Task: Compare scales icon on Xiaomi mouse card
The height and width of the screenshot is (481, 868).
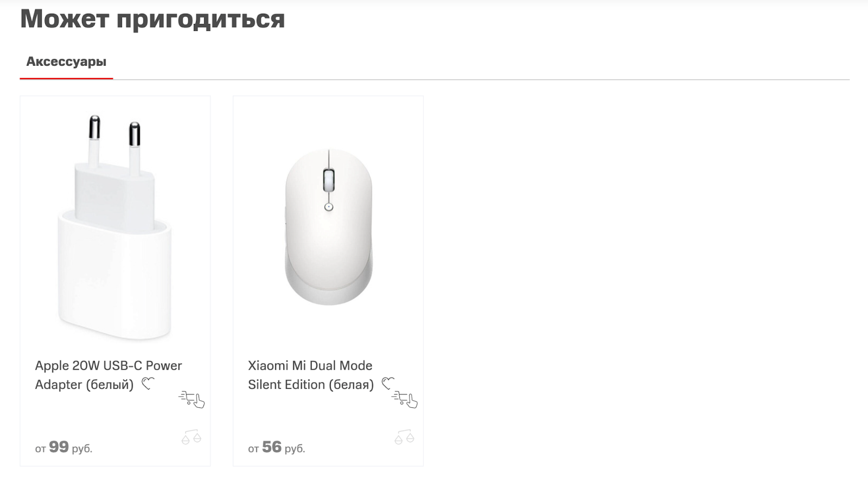Action: [405, 437]
